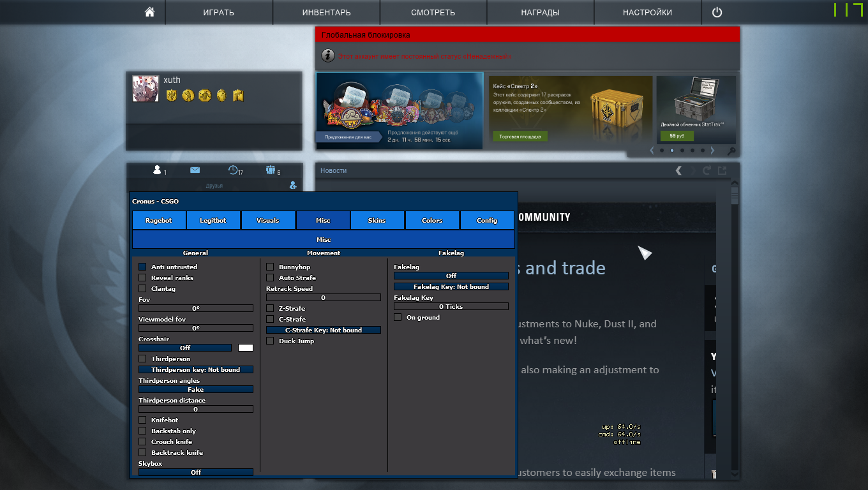
Task: Select the shield-shaped gold medal
Action: pos(171,96)
